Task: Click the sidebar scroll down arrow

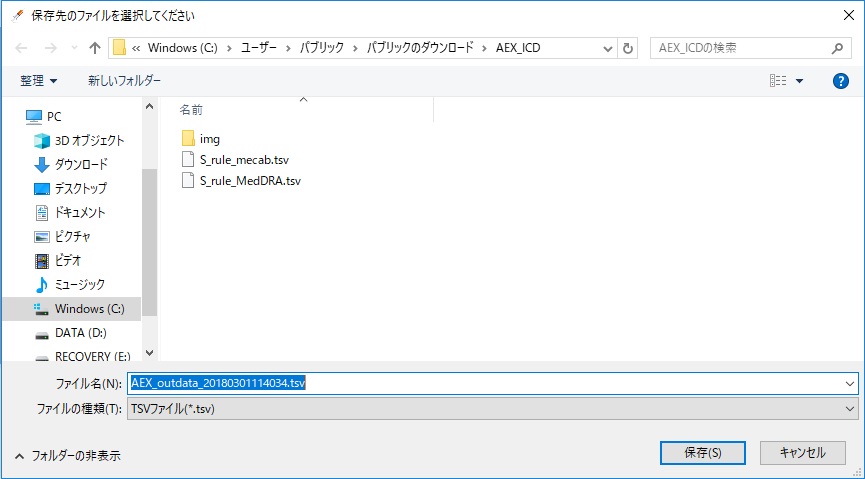Action: tap(149, 353)
